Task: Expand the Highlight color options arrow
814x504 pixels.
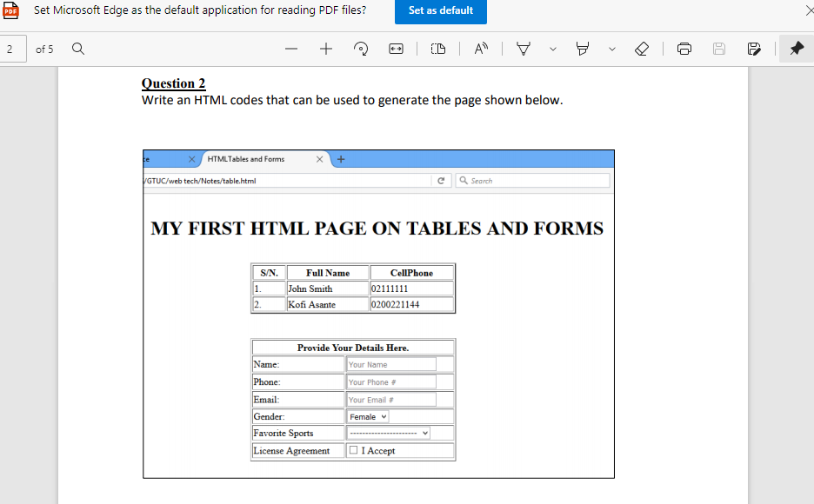Action: 612,50
